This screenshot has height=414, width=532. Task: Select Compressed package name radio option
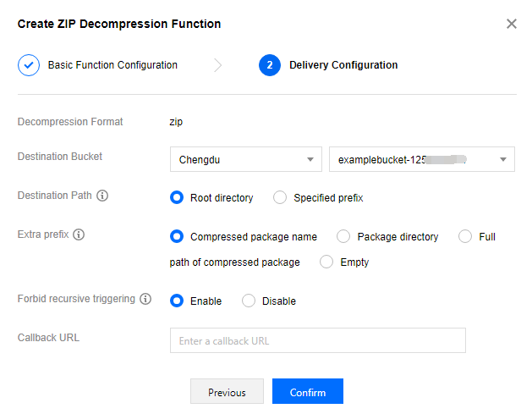pyautogui.click(x=177, y=237)
